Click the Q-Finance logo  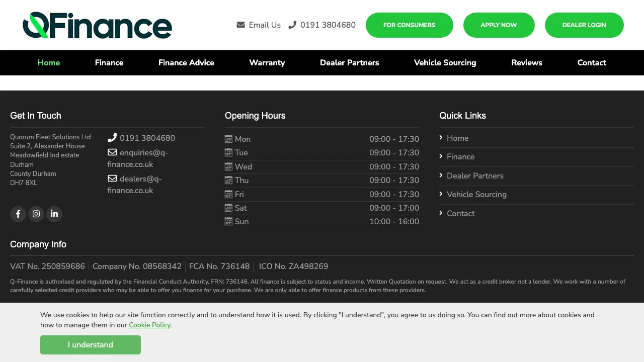(97, 25)
